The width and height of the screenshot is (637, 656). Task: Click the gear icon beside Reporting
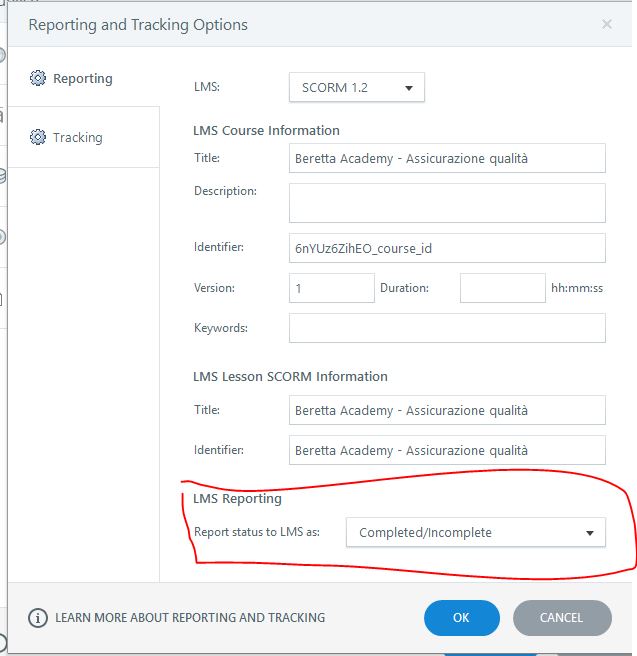pos(38,78)
